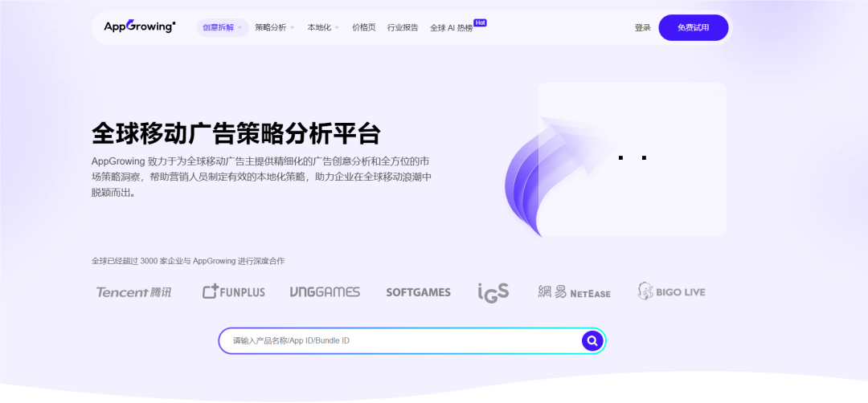Expand the 本地化 dropdown arrow

point(337,27)
